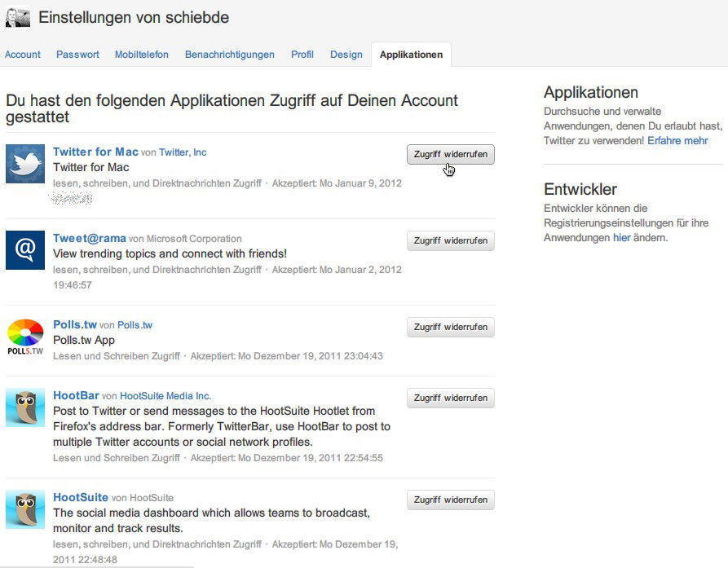Image resolution: width=728 pixels, height=568 pixels.
Task: Revoke access for Twitter for Mac
Action: click(450, 154)
